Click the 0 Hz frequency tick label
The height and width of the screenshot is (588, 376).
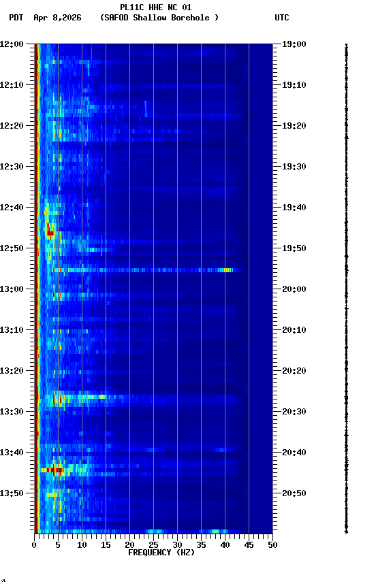34,546
